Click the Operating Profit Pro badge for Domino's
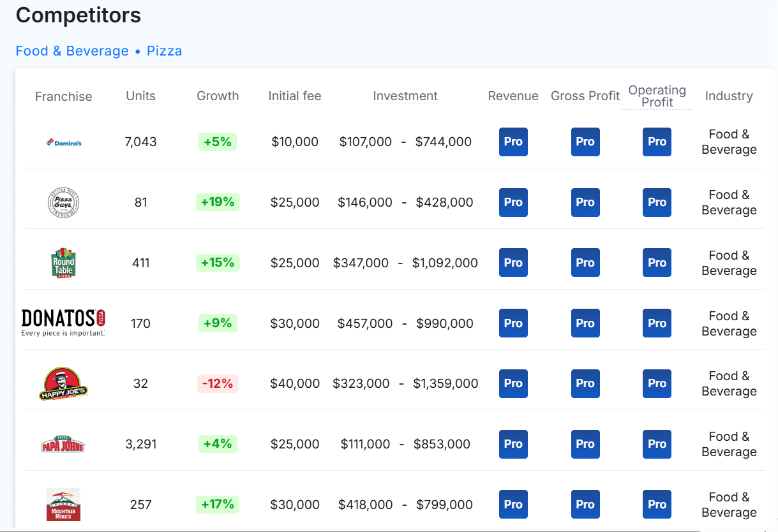This screenshot has height=532, width=778. click(x=657, y=142)
